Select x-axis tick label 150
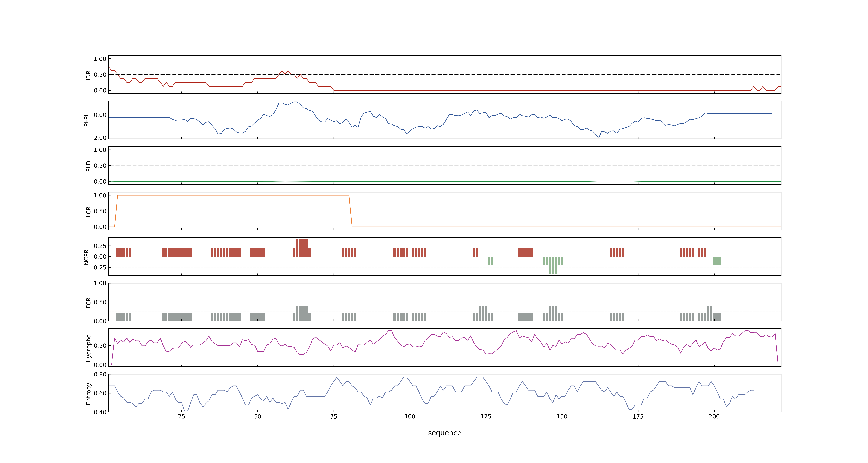This screenshot has width=868, height=463. [562, 416]
